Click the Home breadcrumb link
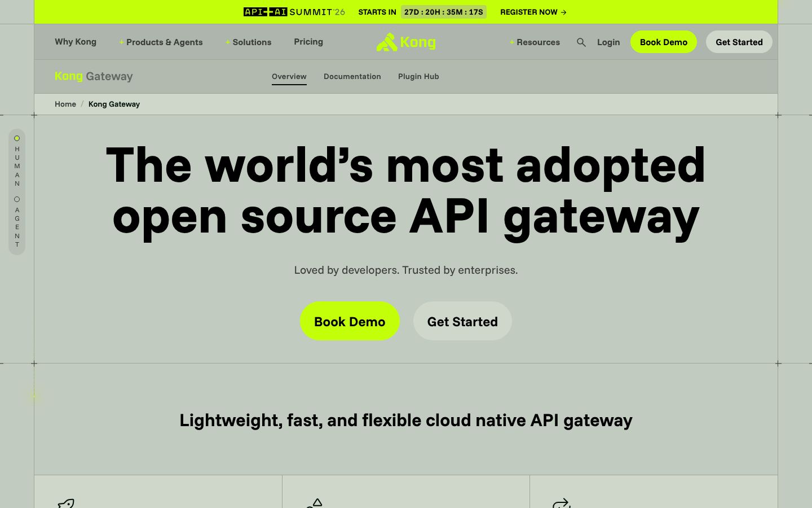Viewport: 812px width, 508px height. point(65,104)
